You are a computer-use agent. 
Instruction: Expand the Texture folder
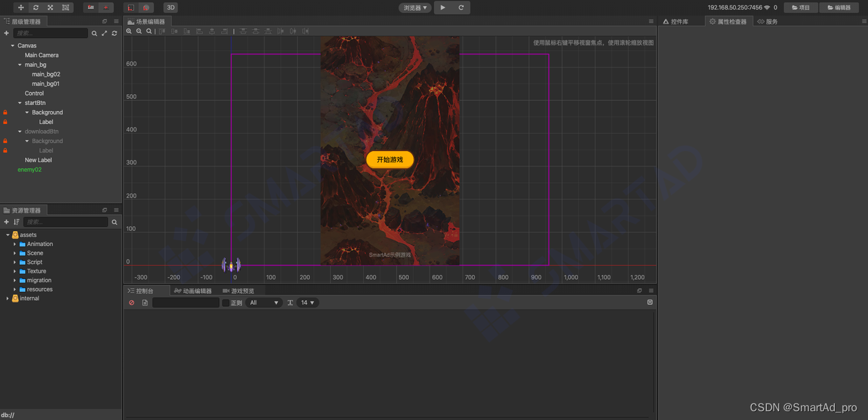15,271
